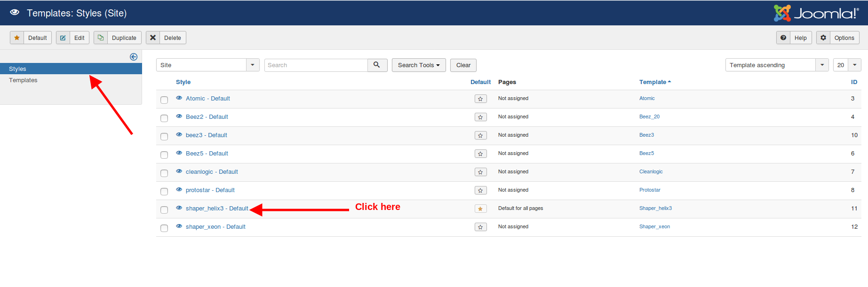Click the search magnifier button

tap(377, 65)
